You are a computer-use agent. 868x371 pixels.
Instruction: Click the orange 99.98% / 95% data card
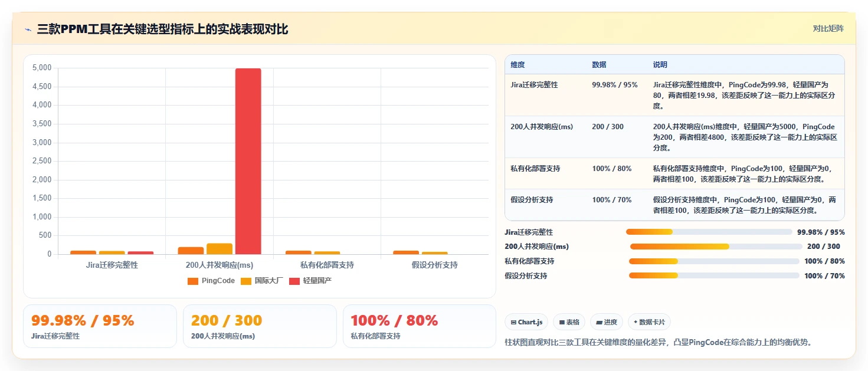click(100, 326)
